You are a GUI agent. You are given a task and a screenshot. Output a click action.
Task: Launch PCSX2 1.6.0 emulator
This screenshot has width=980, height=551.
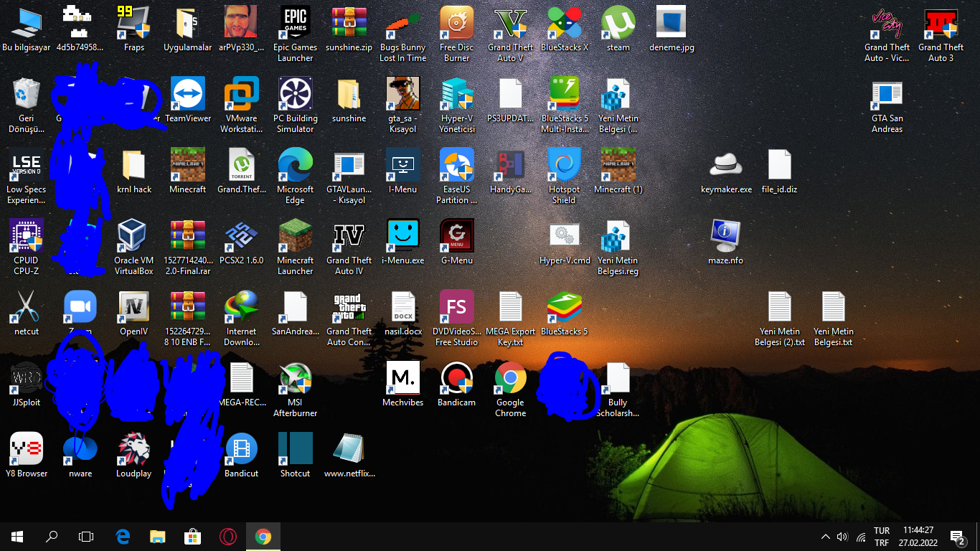(242, 243)
